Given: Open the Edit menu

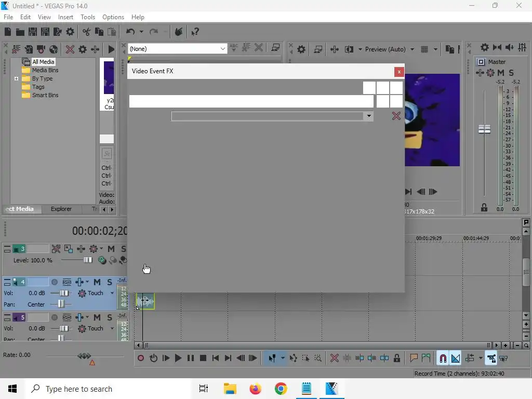Looking at the screenshot, I should click(x=25, y=17).
